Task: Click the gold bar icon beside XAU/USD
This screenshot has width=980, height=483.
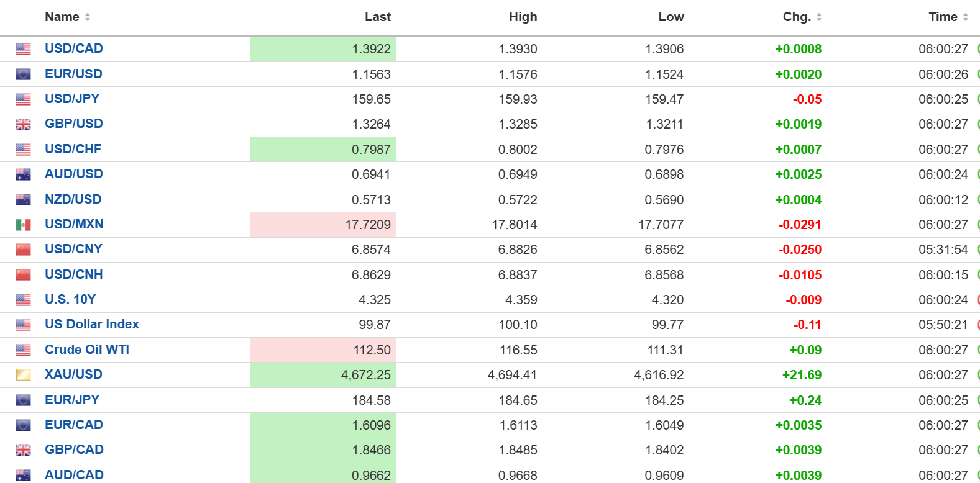Action: click(x=23, y=375)
